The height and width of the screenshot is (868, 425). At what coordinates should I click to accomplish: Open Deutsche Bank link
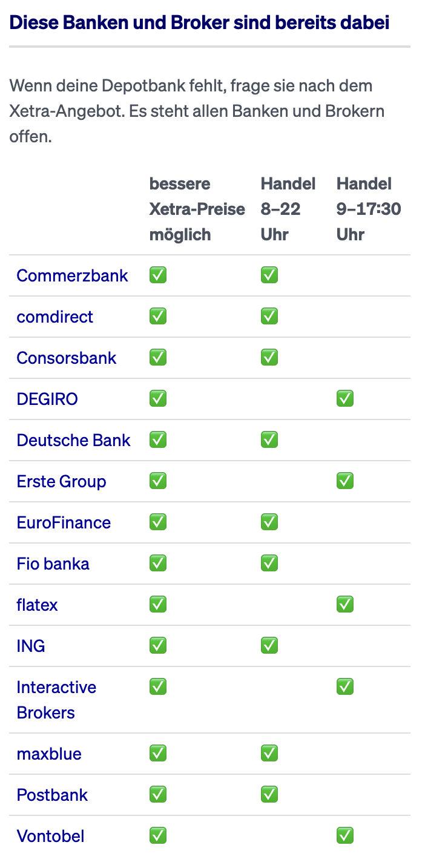pos(73,440)
